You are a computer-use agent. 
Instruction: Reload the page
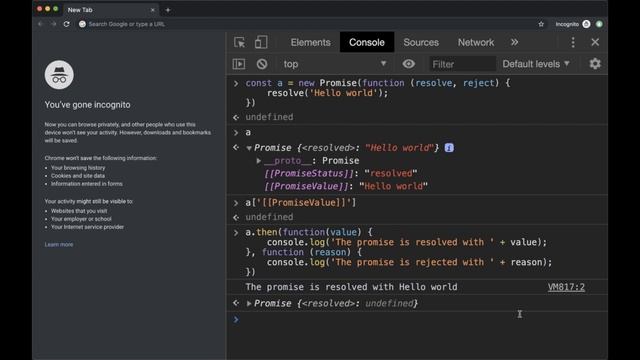67,24
